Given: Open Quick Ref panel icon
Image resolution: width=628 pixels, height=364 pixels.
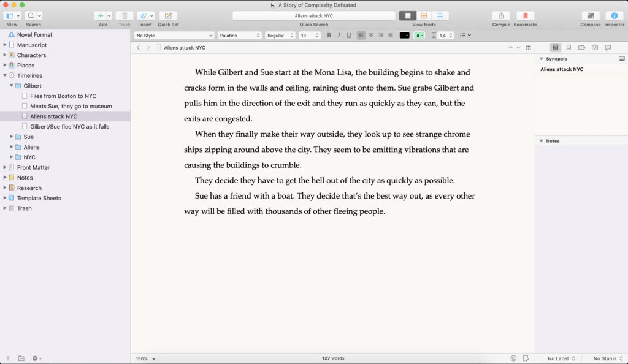Looking at the screenshot, I should (x=168, y=15).
